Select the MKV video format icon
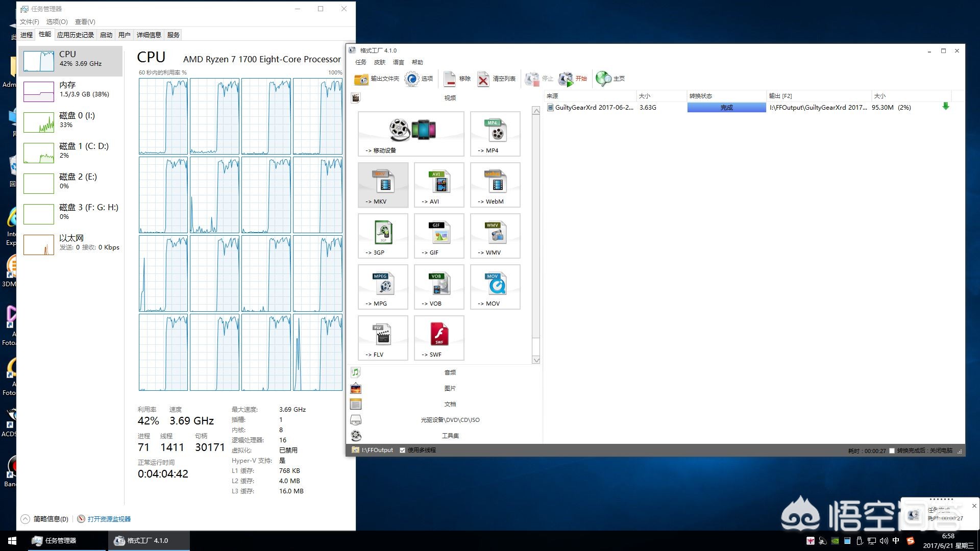 click(x=383, y=185)
